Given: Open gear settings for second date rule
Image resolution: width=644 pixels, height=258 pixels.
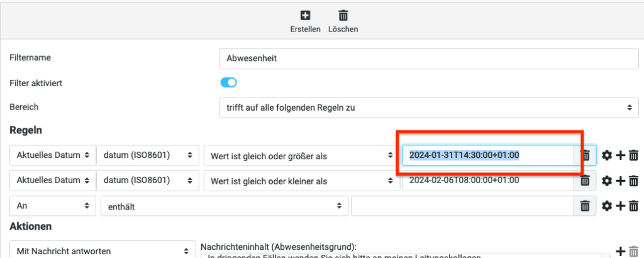Looking at the screenshot, I should click(x=607, y=181).
